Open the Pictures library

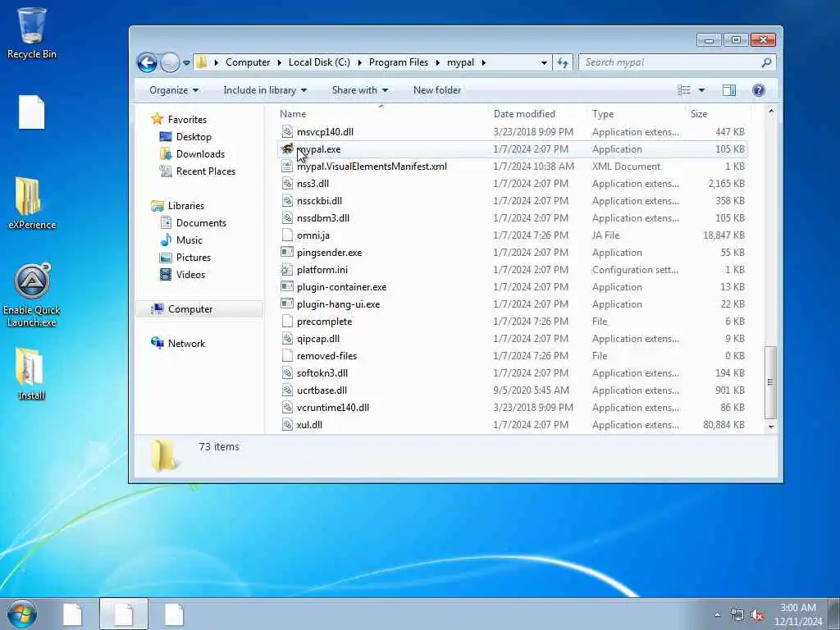[x=193, y=258]
